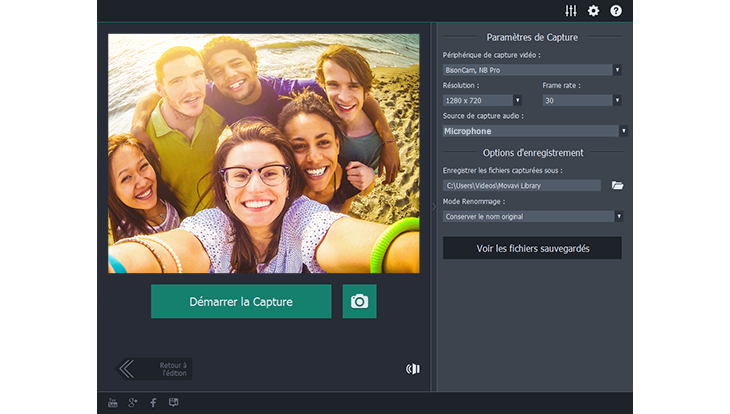730x414 pixels.
Task: Click the Frame rate label
Action: [561, 85]
